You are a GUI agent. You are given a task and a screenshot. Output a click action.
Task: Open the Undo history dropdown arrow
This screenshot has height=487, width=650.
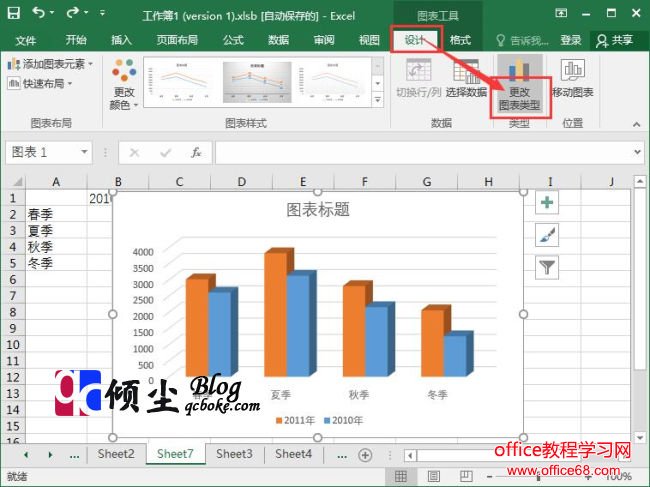[x=52, y=13]
